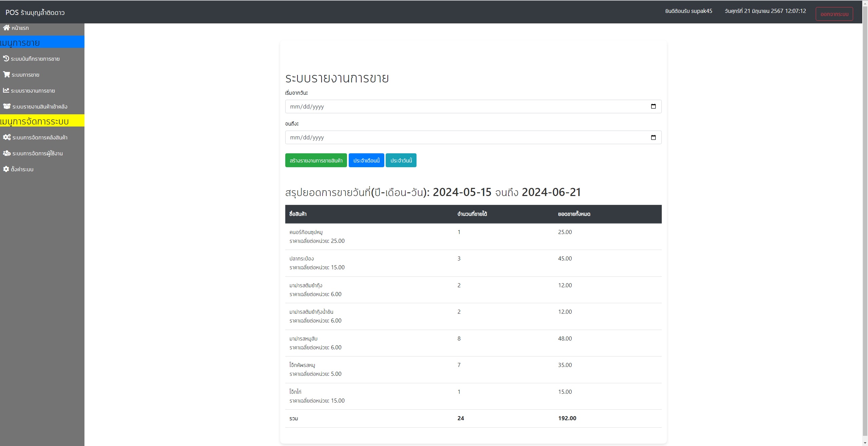Click the teal 'ประจำวันนี้' daily button

point(401,160)
